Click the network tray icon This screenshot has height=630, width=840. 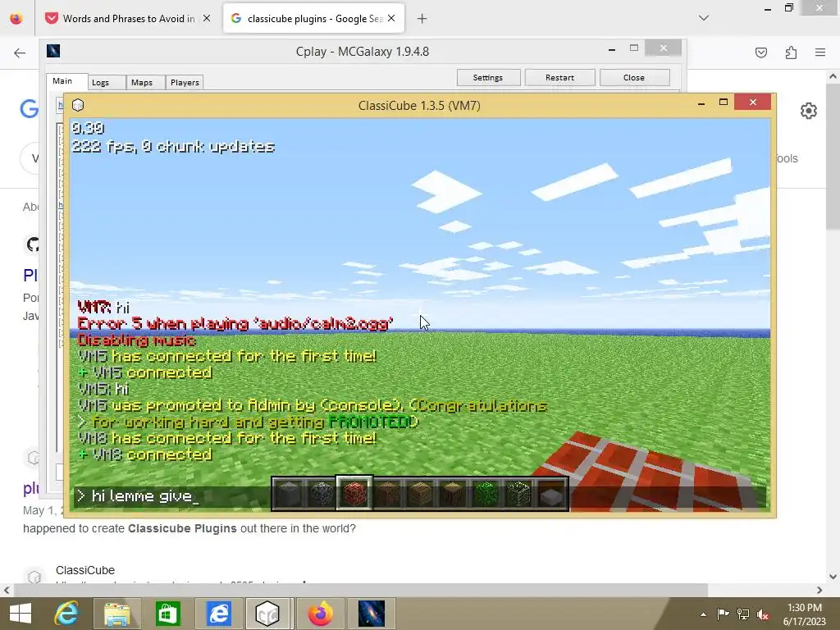click(x=743, y=614)
